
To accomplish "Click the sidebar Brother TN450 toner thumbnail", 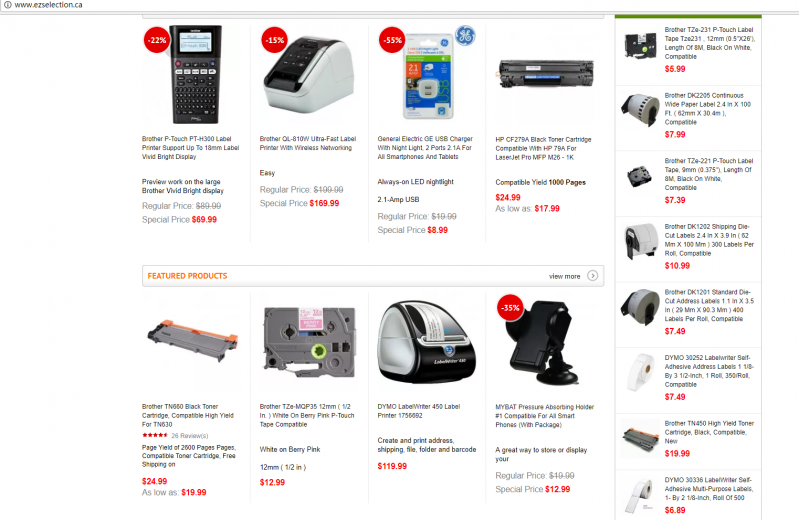I will click(640, 438).
